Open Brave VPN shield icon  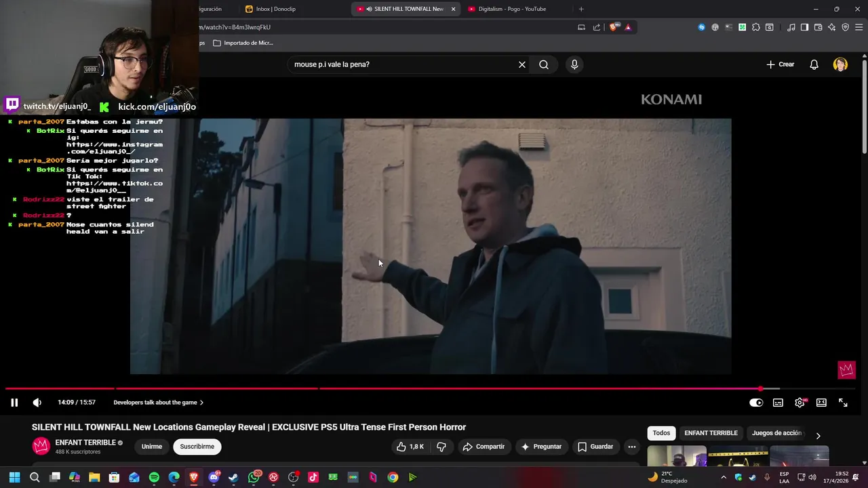click(846, 27)
